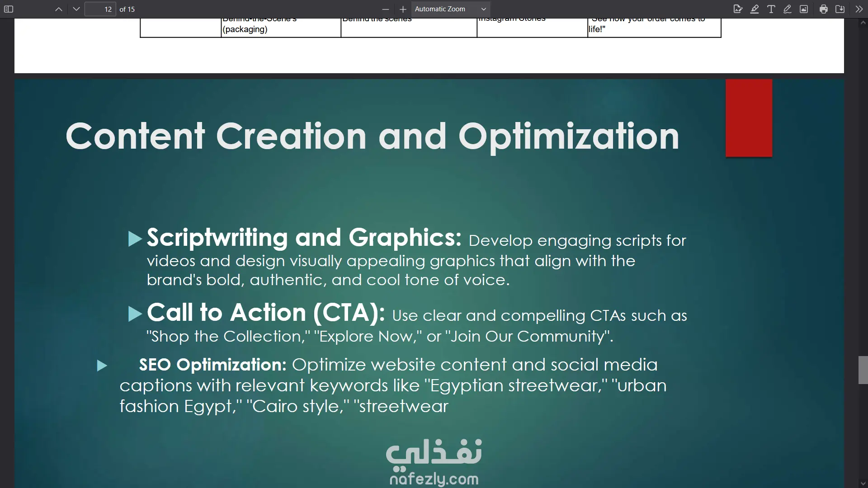Viewport: 868px width, 488px height.
Task: Select the add text tool
Action: tap(771, 9)
